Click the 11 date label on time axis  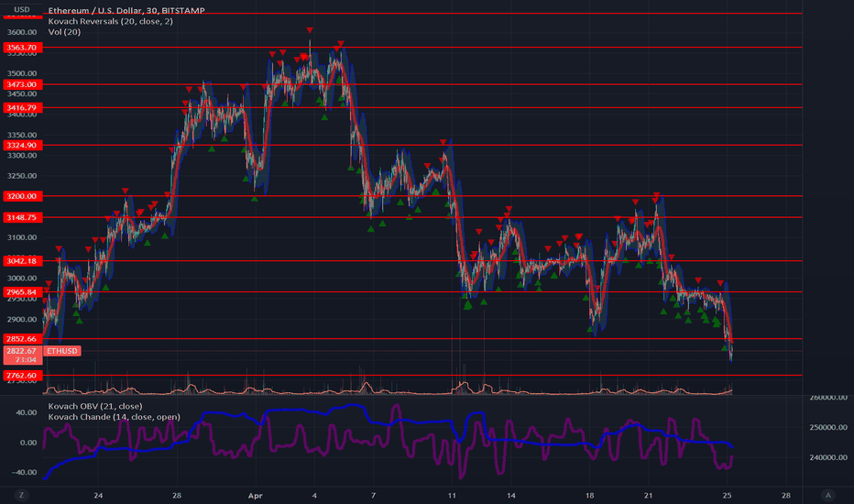click(x=452, y=495)
